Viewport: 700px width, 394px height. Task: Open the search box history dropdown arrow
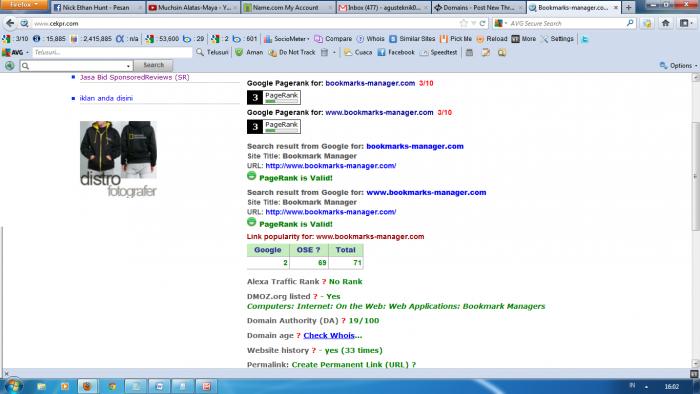coord(129,66)
